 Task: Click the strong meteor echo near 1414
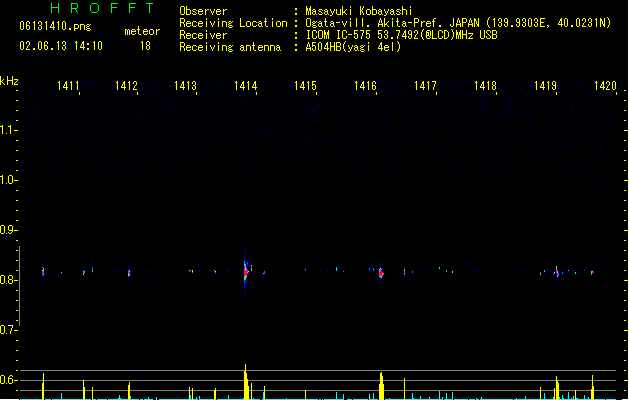tap(246, 271)
